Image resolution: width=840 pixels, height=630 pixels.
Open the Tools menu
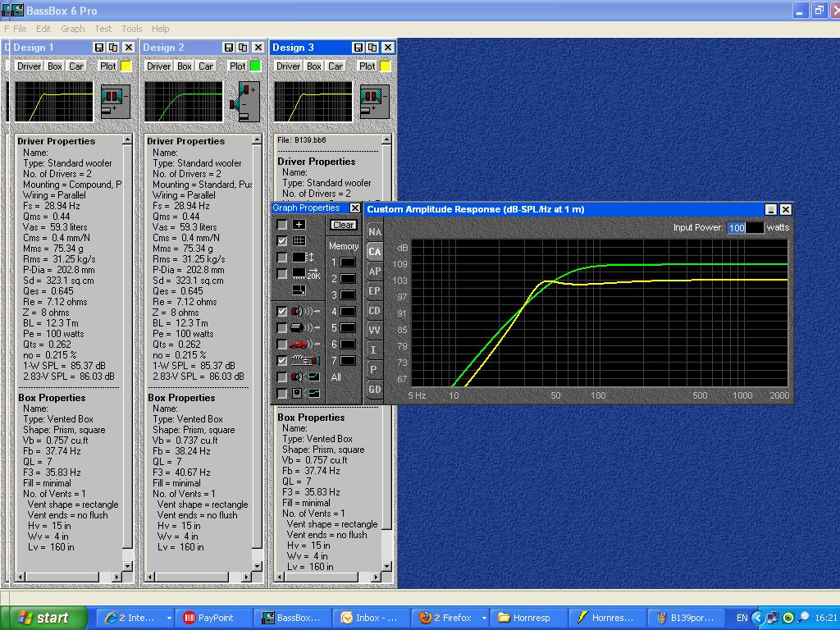coord(132,29)
